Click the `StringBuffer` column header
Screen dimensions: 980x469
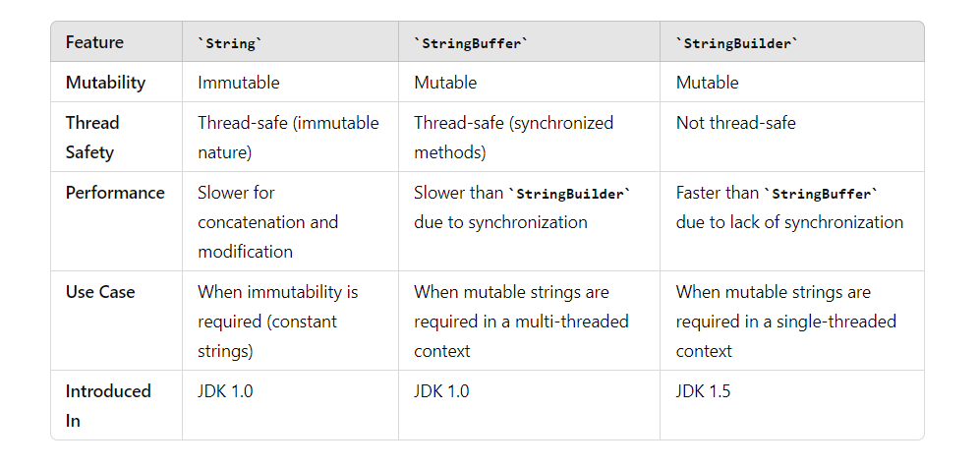pos(471,43)
